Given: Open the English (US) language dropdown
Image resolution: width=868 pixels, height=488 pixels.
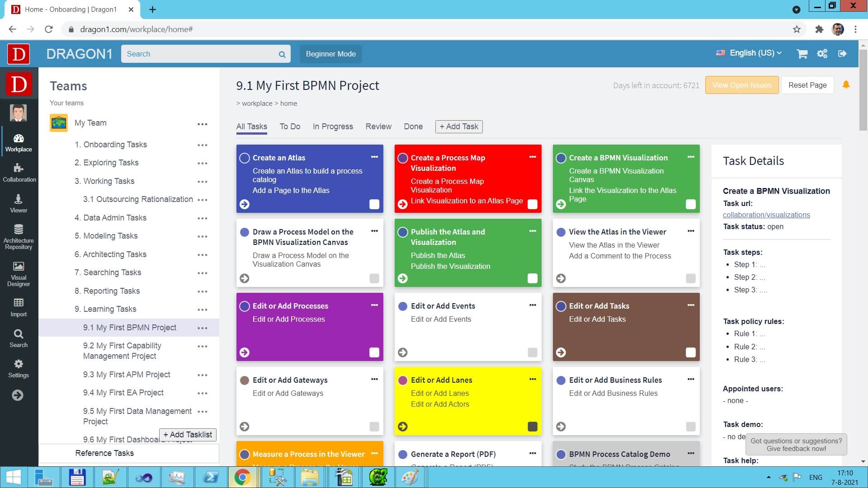Looking at the screenshot, I should click(x=749, y=53).
